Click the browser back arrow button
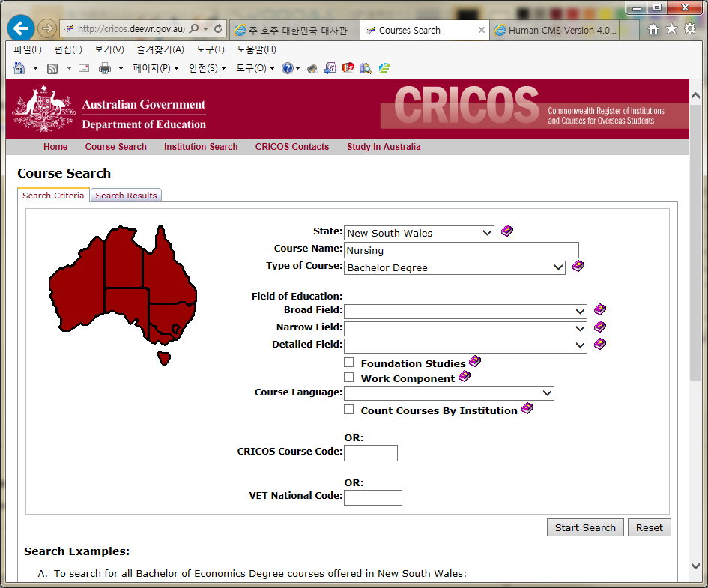This screenshot has width=708, height=588. tap(20, 28)
